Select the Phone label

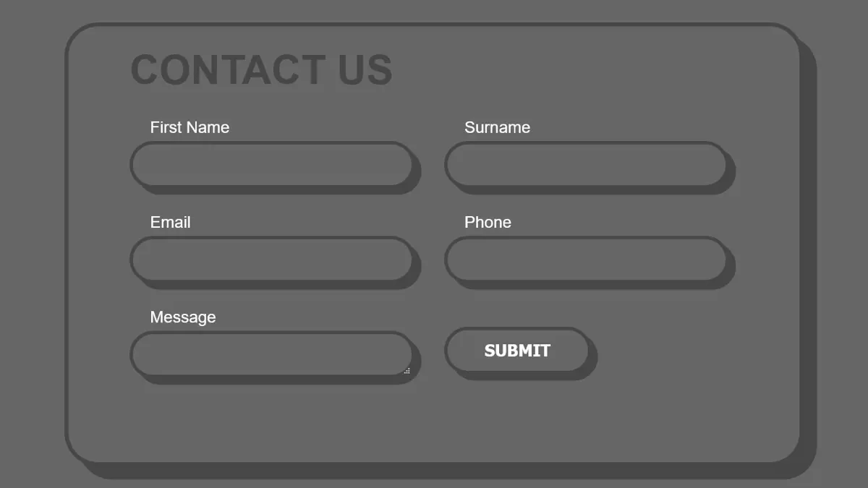[488, 222]
